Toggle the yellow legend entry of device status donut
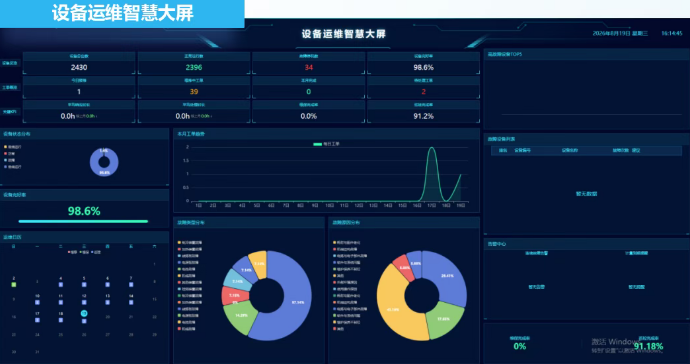 tap(13, 147)
